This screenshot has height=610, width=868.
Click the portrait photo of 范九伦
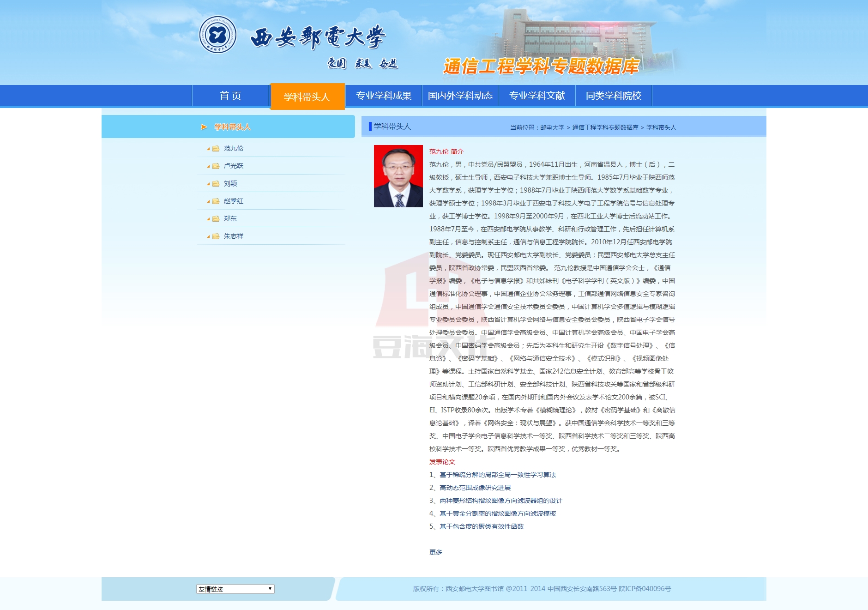pyautogui.click(x=398, y=176)
